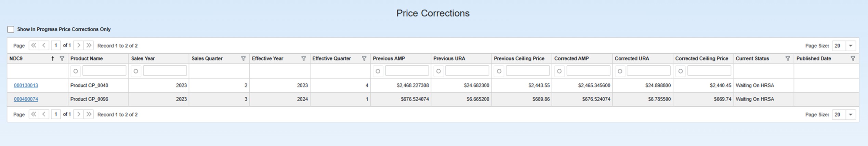Open the NDC9 column filter icon
This screenshot has width=868, height=146.
62,58
